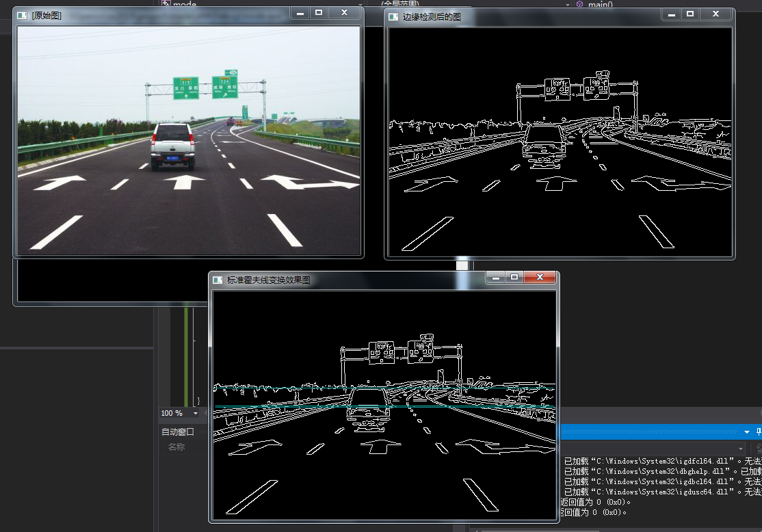Open the 全局范围 scope dropdown arrow
762x532 pixels.
pos(568,4)
